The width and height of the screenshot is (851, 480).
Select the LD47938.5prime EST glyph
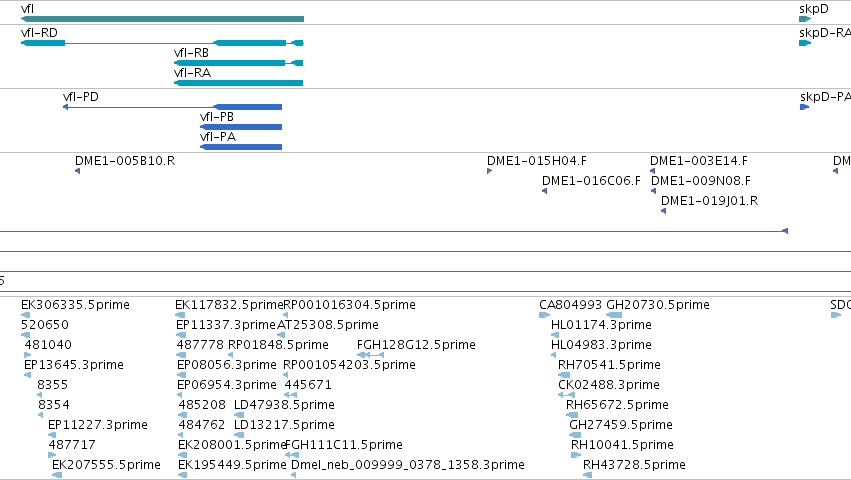tap(239, 415)
